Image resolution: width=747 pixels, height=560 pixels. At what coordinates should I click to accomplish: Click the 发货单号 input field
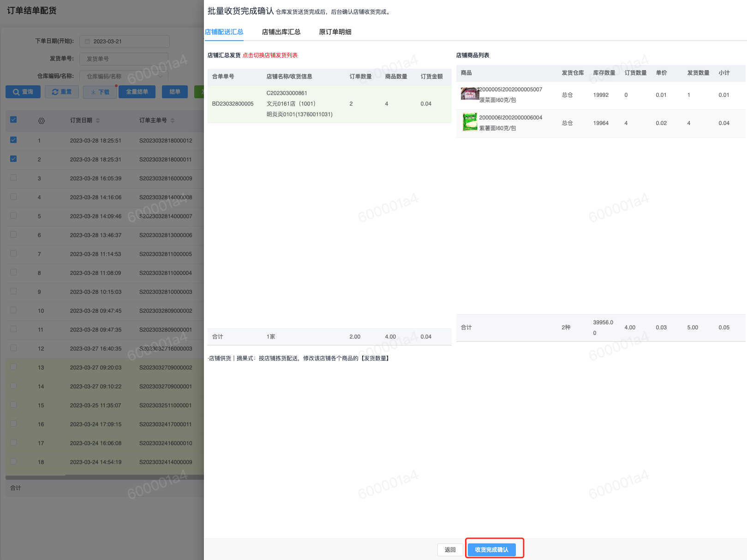point(124,59)
